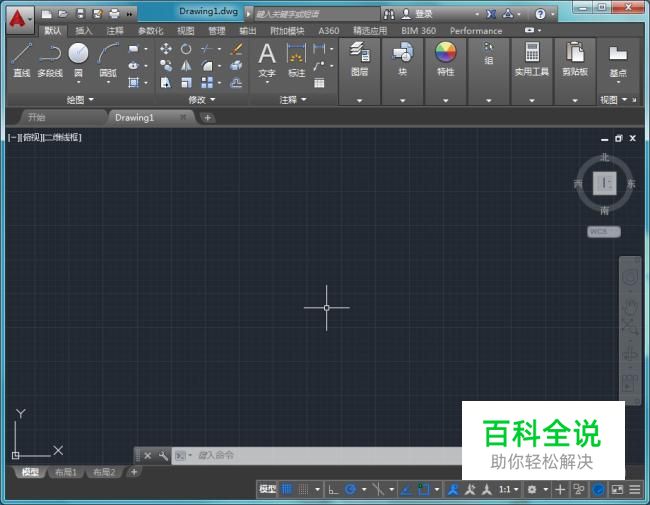Click the 登录 sign-in button
The image size is (650, 505).
tap(423, 14)
